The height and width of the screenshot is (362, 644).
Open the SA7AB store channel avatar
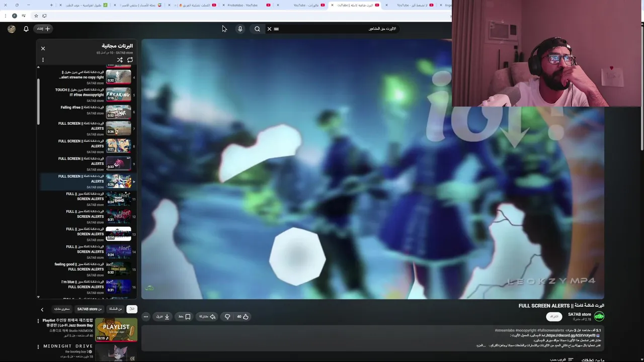point(599,316)
